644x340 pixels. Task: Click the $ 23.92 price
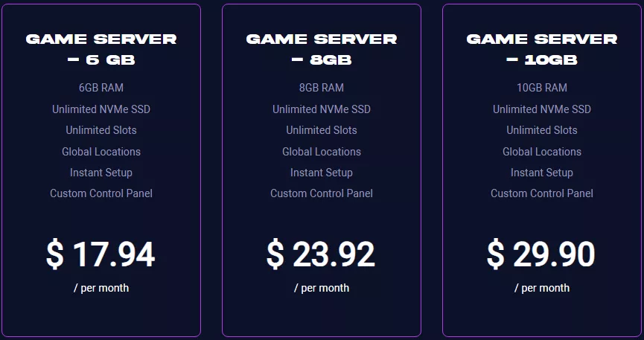[321, 254]
